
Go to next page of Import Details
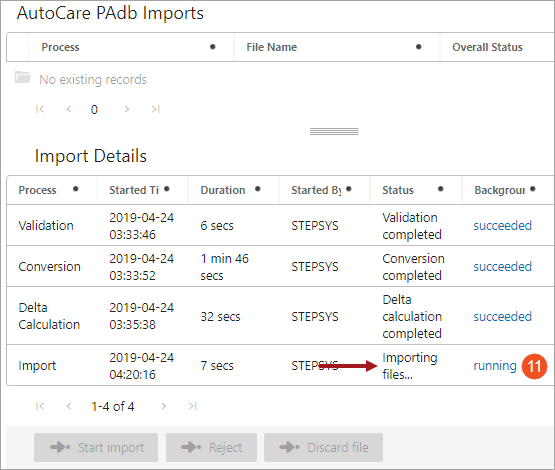[164, 406]
